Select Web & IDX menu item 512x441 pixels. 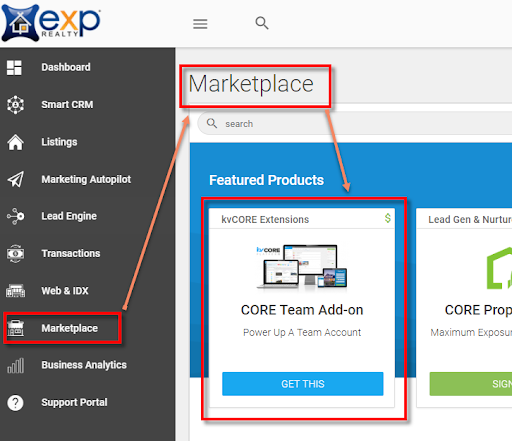pyautogui.click(x=65, y=291)
